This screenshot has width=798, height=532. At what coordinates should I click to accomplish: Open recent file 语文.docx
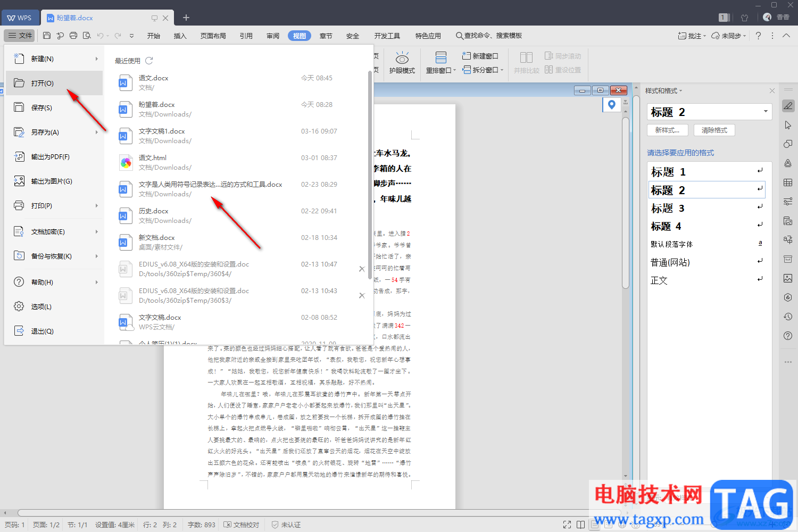(237, 82)
